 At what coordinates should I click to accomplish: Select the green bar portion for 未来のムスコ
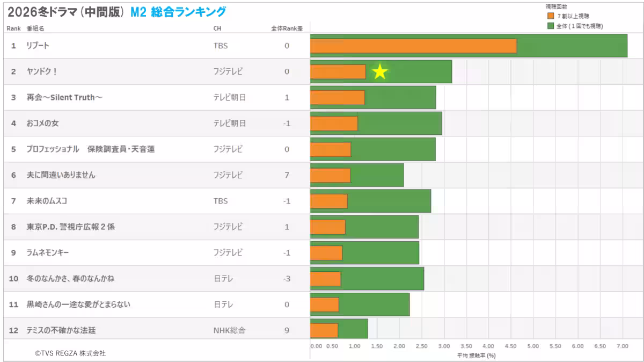coord(389,201)
